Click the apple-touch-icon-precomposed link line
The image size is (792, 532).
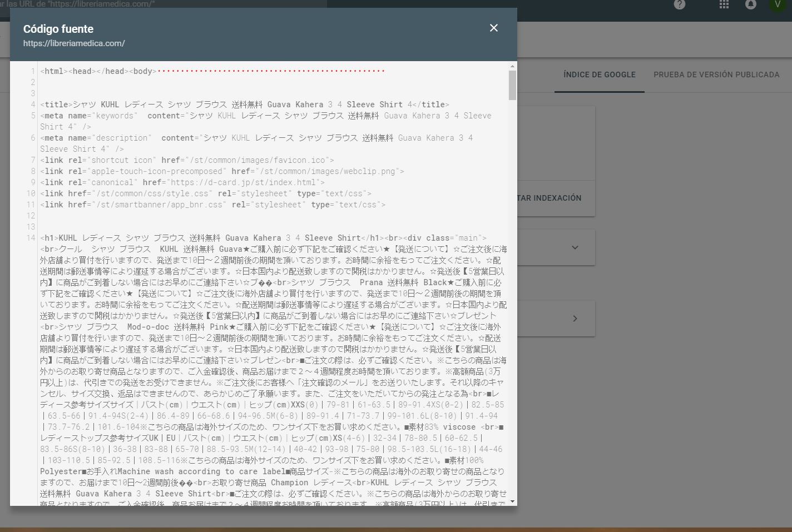(222, 171)
